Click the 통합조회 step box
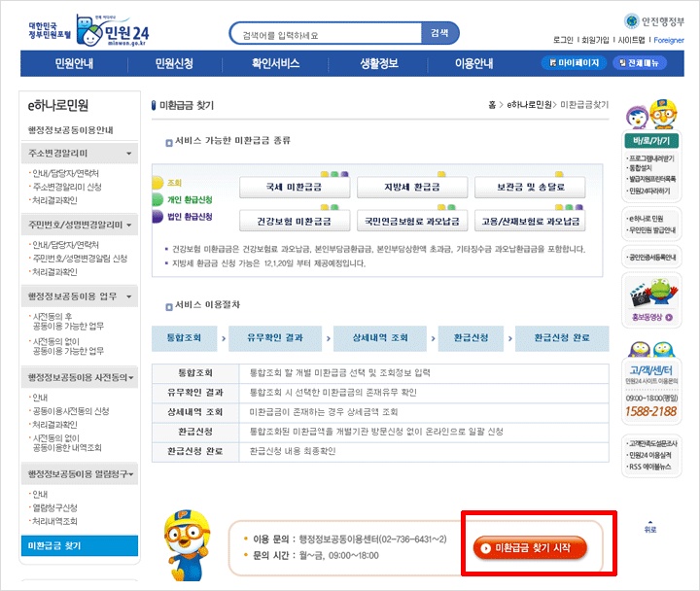The image size is (700, 591). coord(184,338)
